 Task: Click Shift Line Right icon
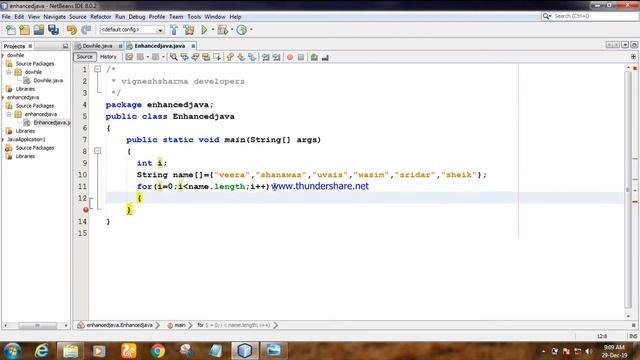click(x=276, y=57)
